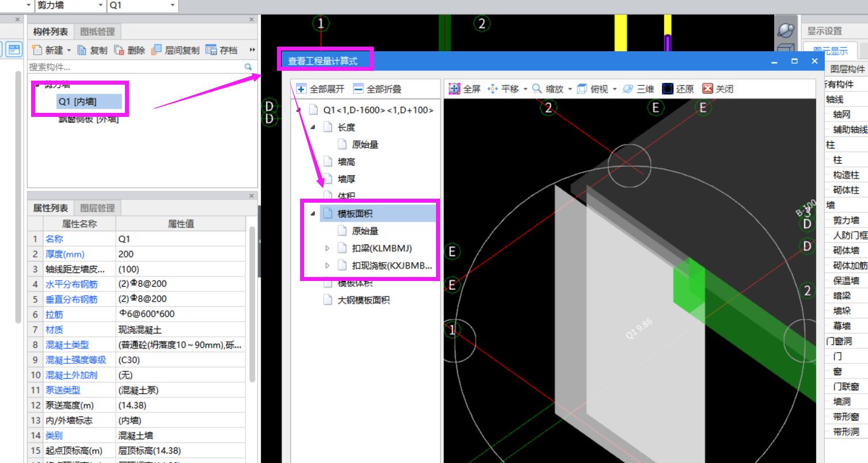Click the 拉筋 property value Φ6@600*600
The image size is (868, 463).
point(181,314)
